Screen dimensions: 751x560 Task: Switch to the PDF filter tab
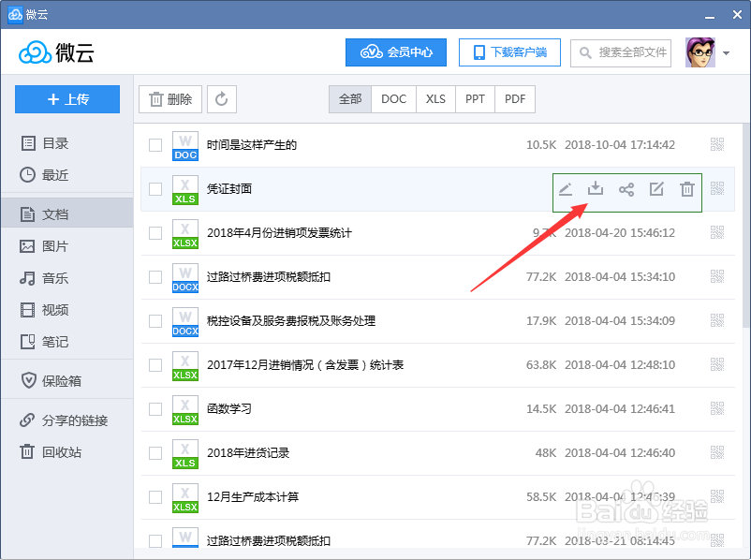(514, 98)
